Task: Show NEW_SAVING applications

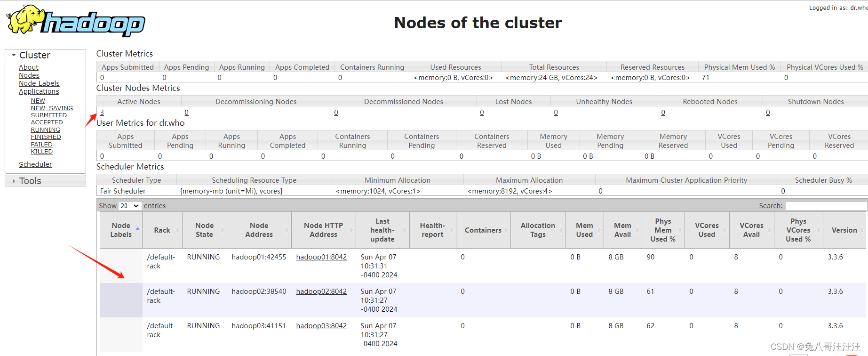Action: coord(52,108)
